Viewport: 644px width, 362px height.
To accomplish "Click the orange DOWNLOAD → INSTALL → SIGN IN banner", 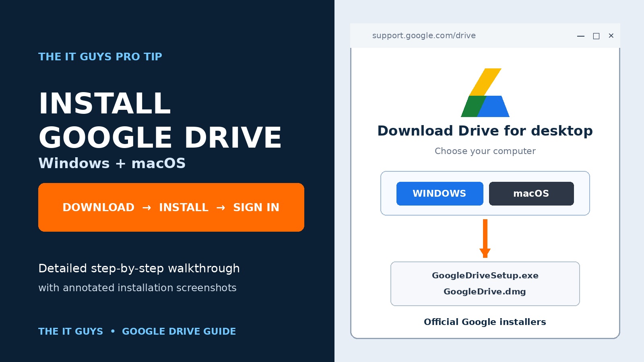I will pyautogui.click(x=171, y=207).
